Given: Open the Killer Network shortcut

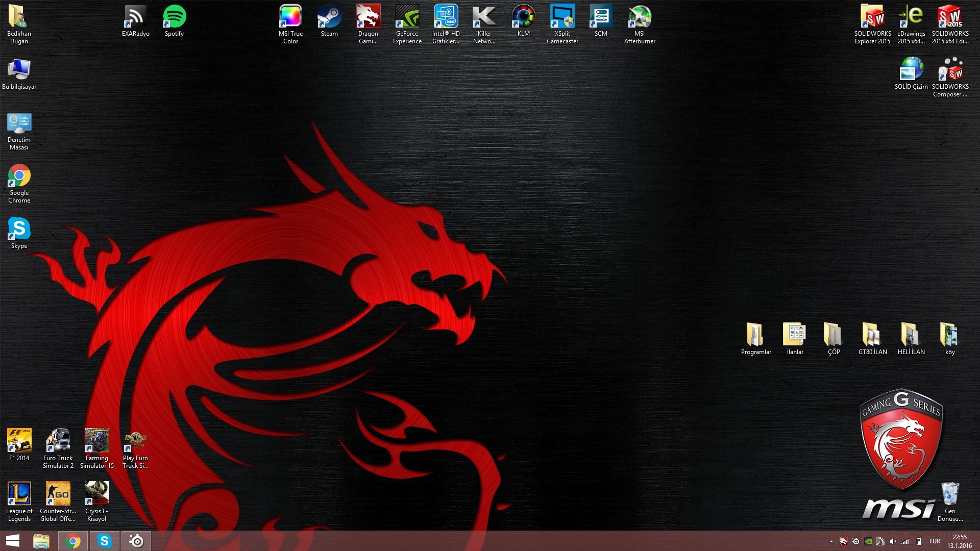Looking at the screenshot, I should click(484, 17).
